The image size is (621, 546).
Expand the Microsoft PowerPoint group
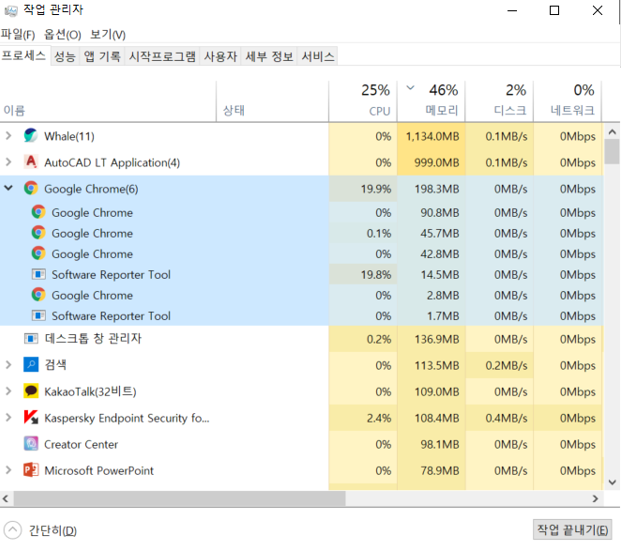click(8, 470)
